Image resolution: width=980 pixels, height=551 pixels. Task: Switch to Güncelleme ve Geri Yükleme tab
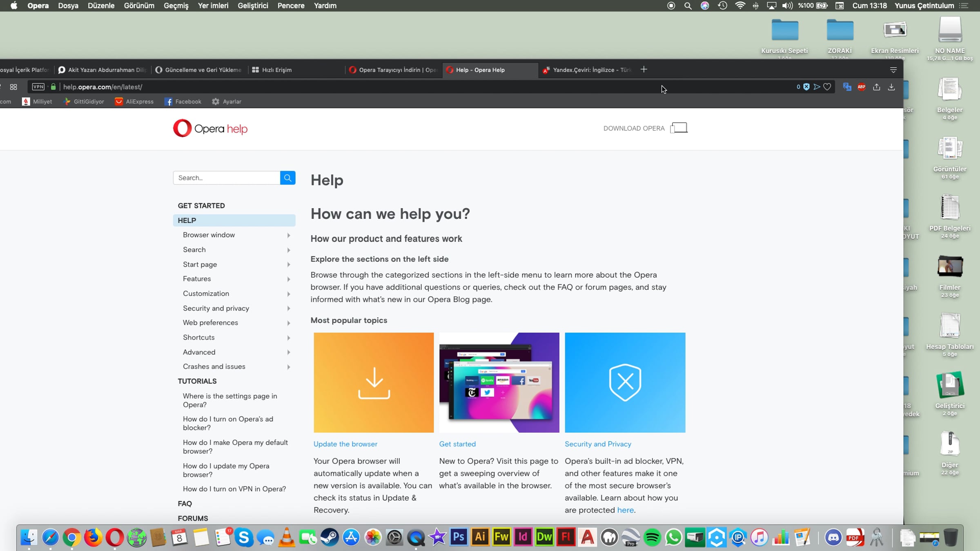coord(198,70)
